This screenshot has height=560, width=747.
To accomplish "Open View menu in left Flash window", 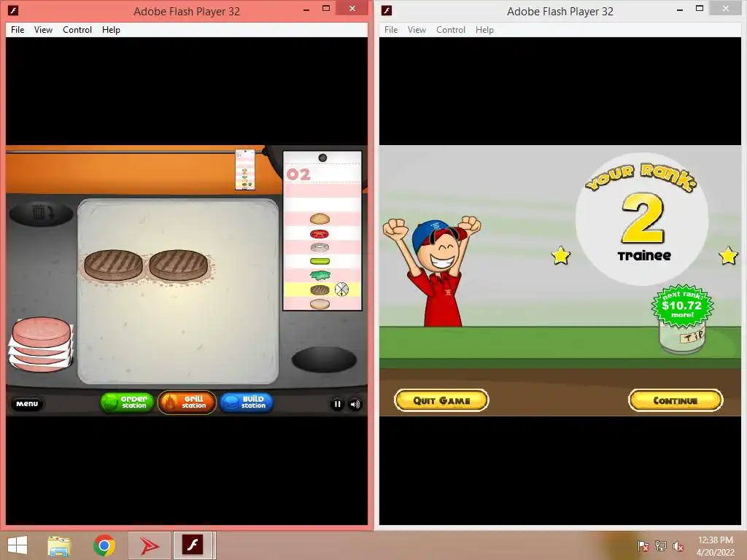I will point(43,29).
